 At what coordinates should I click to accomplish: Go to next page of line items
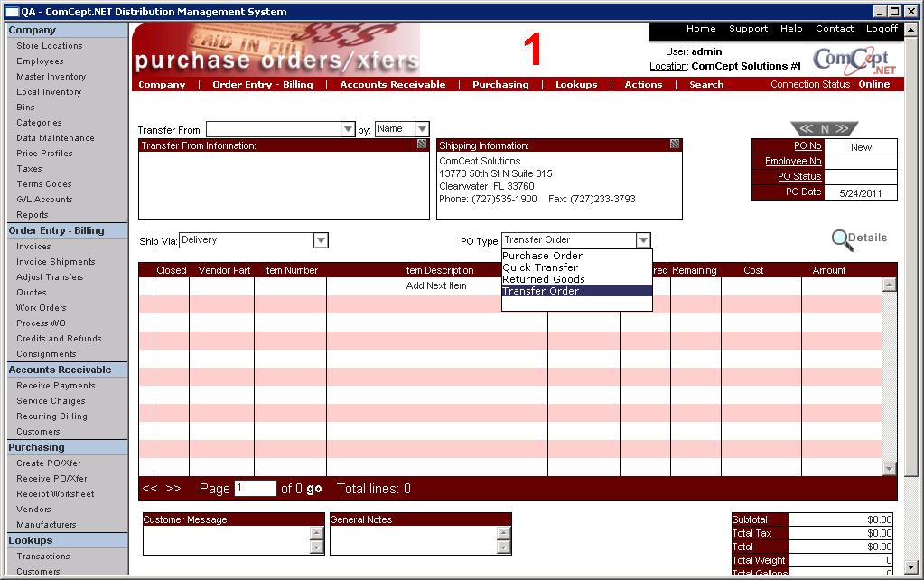click(173, 489)
